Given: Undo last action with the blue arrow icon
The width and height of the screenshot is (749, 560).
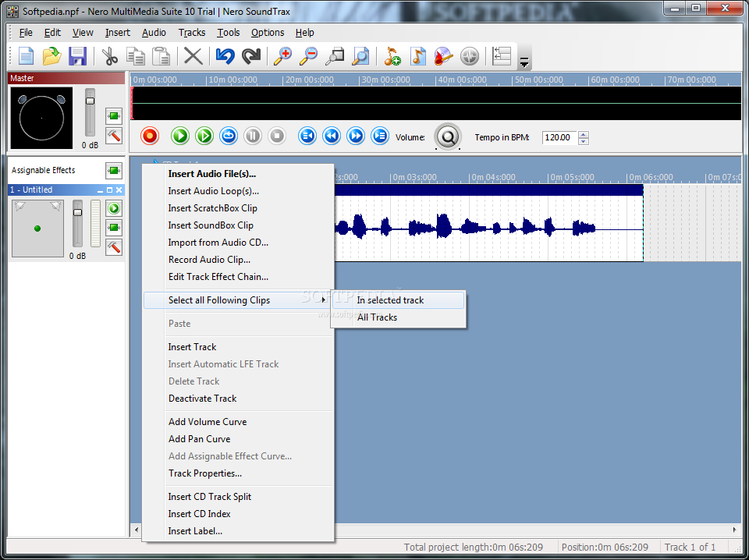Looking at the screenshot, I should [x=225, y=56].
